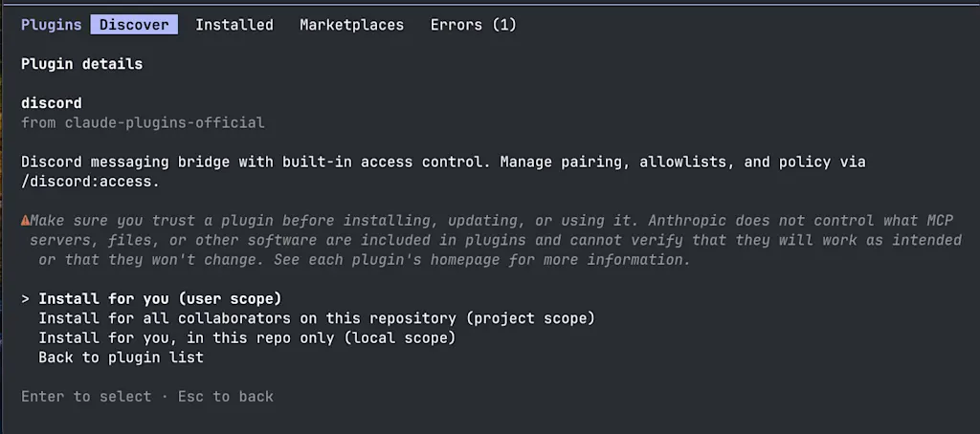This screenshot has height=434, width=980.
Task: Choose Install for you (user scope)
Action: (160, 299)
